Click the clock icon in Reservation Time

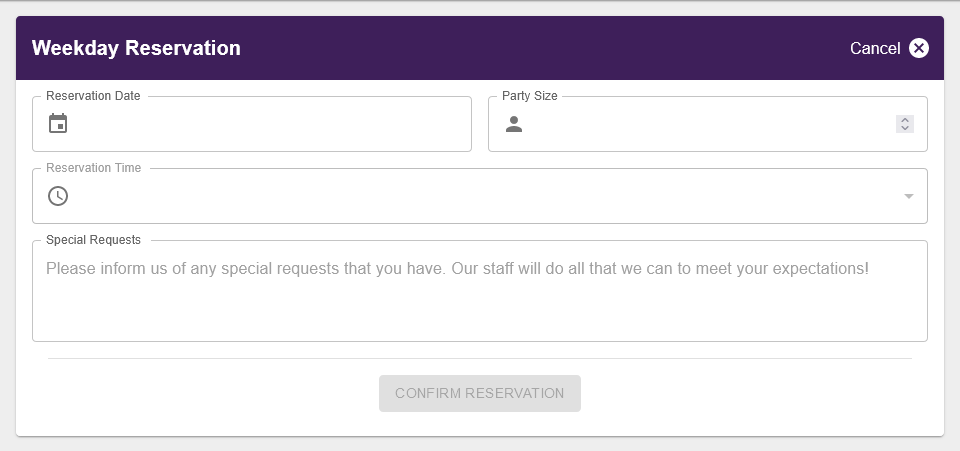(58, 196)
